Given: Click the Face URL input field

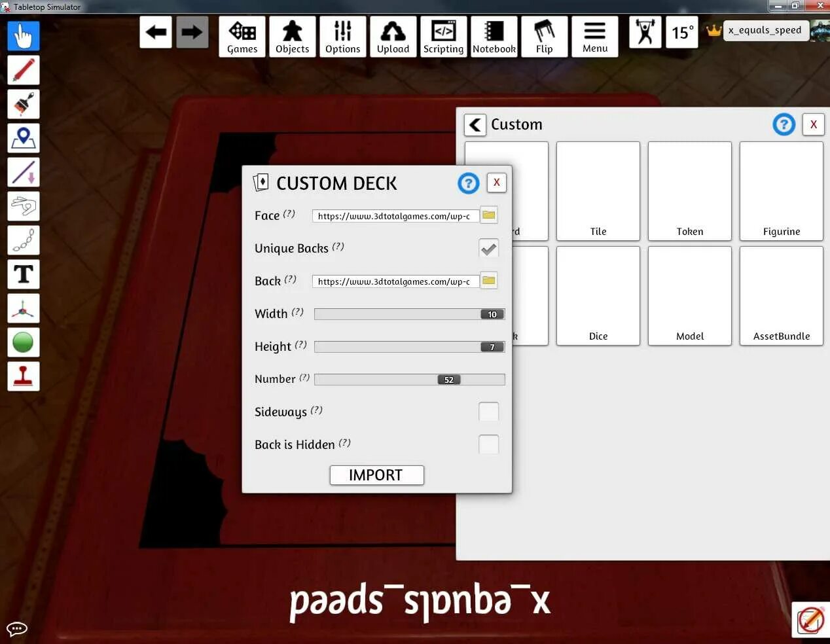Looking at the screenshot, I should click(x=395, y=216).
